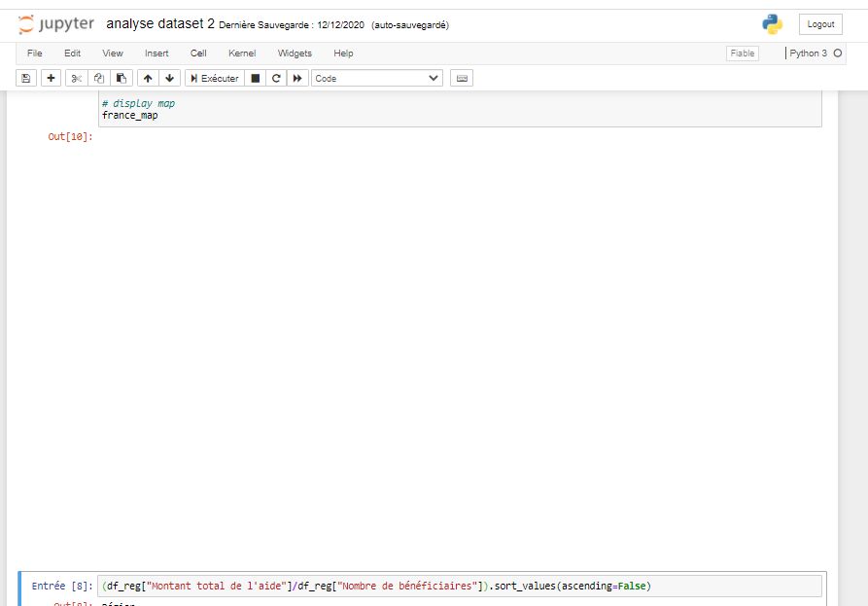This screenshot has width=868, height=606.
Task: Rename notebook title analyse dataset 2
Action: 160,23
